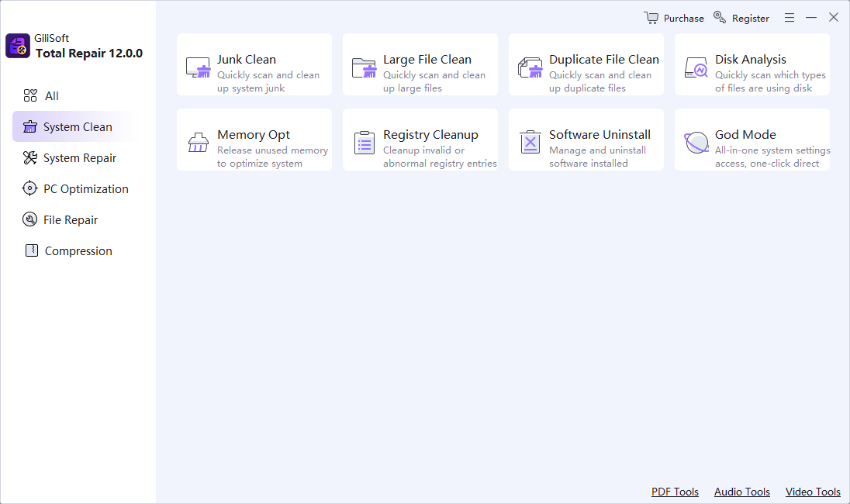
Task: Click 'Release unused memory to optimize system'
Action: [x=273, y=157]
